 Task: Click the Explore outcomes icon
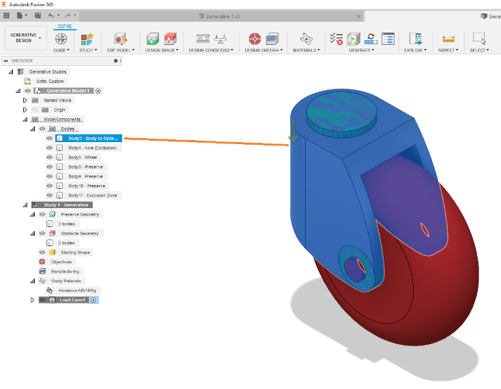[415, 39]
